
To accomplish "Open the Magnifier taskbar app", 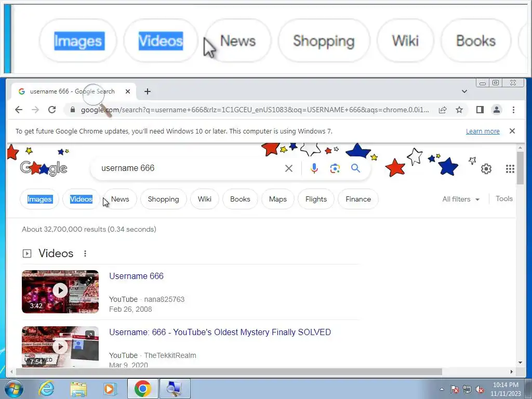I will tap(175, 389).
